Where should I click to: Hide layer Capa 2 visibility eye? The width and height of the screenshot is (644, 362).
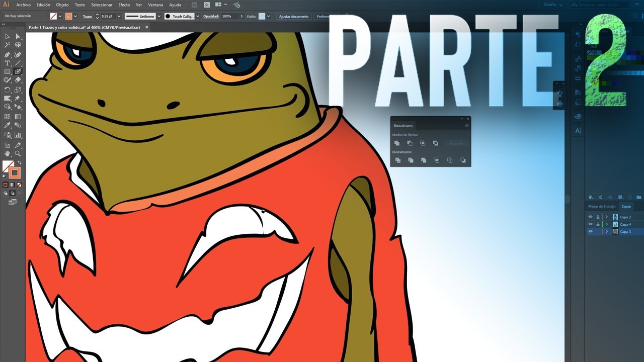pos(591,217)
